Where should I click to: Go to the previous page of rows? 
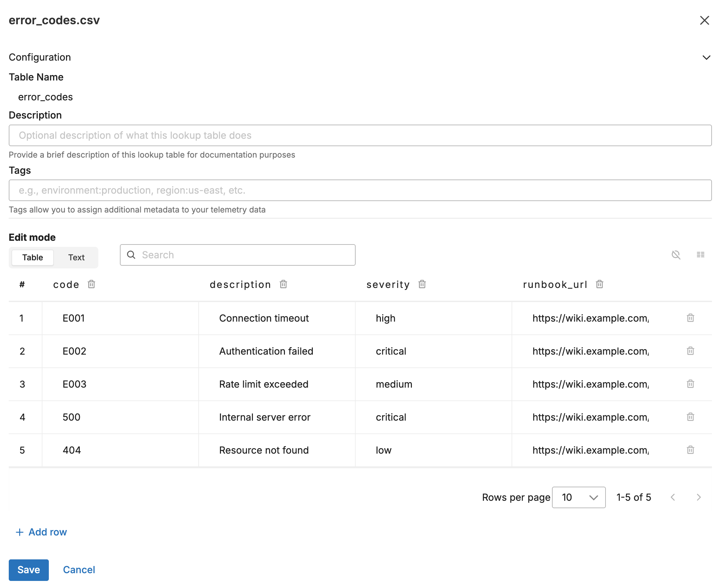pos(673,497)
